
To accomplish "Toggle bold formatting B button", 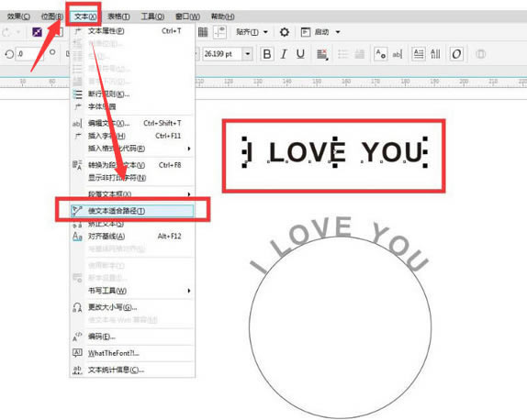I will 267,54.
